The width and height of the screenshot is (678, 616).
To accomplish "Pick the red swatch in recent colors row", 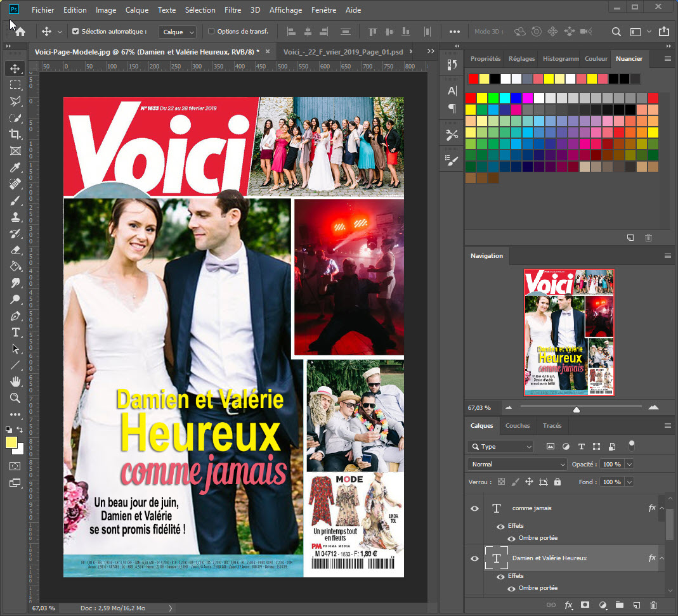I will coord(474,79).
